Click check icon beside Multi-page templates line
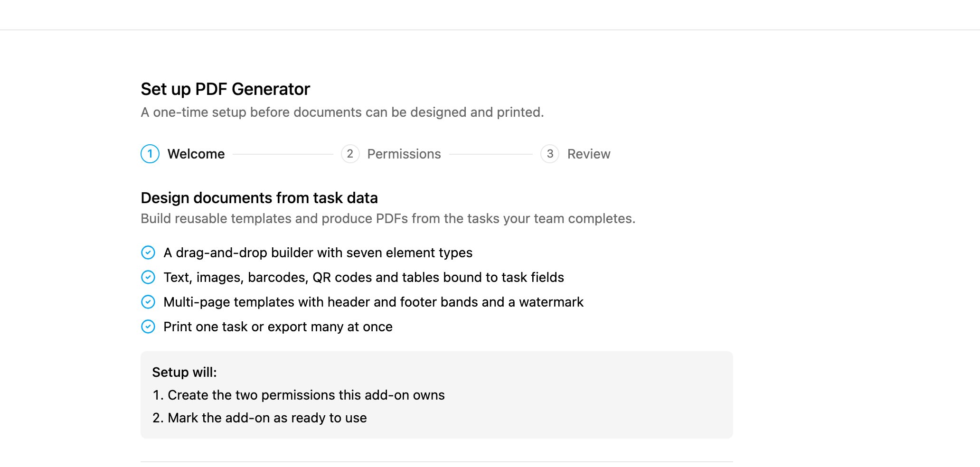The height and width of the screenshot is (467, 980). pos(148,302)
